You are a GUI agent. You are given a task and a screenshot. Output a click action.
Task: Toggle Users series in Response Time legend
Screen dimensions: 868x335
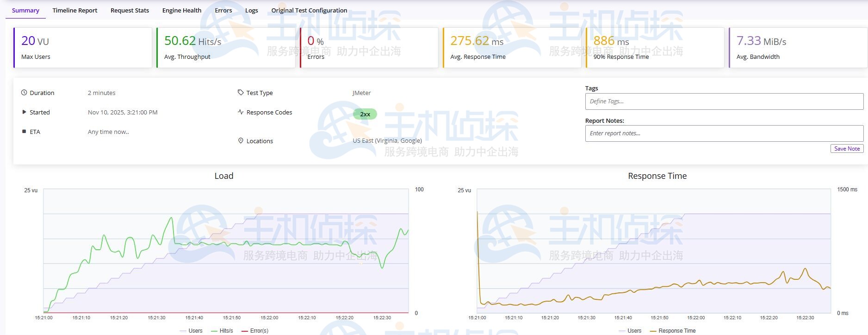coord(630,331)
